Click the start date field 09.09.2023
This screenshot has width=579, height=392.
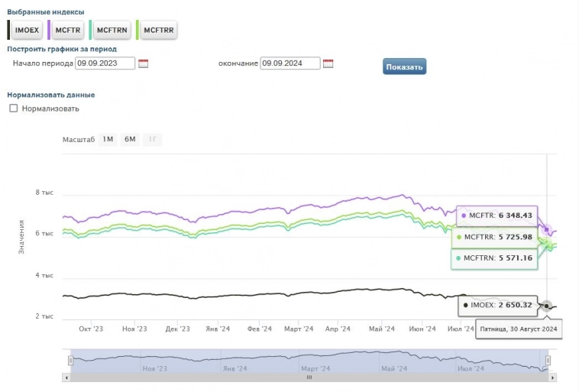(x=105, y=63)
